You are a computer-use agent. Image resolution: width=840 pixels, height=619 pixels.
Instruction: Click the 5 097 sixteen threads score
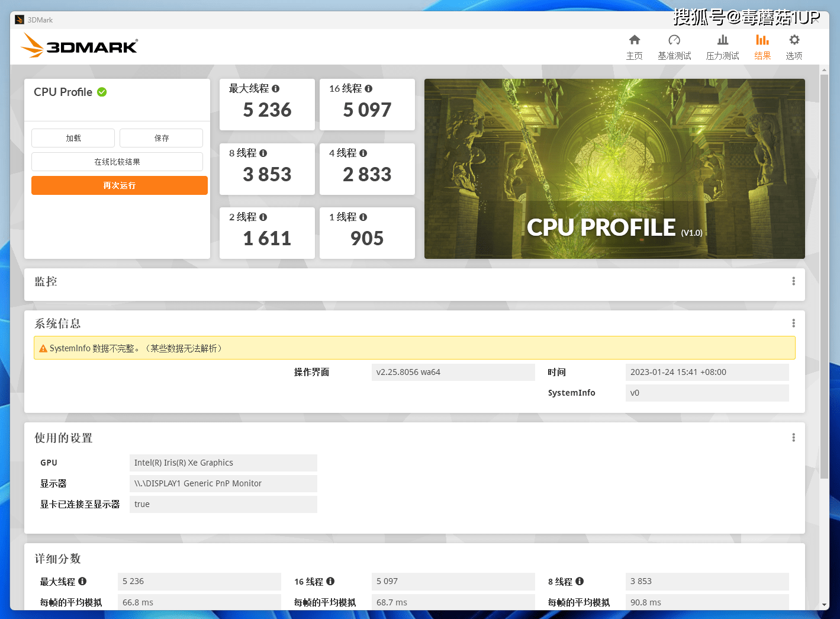(367, 110)
